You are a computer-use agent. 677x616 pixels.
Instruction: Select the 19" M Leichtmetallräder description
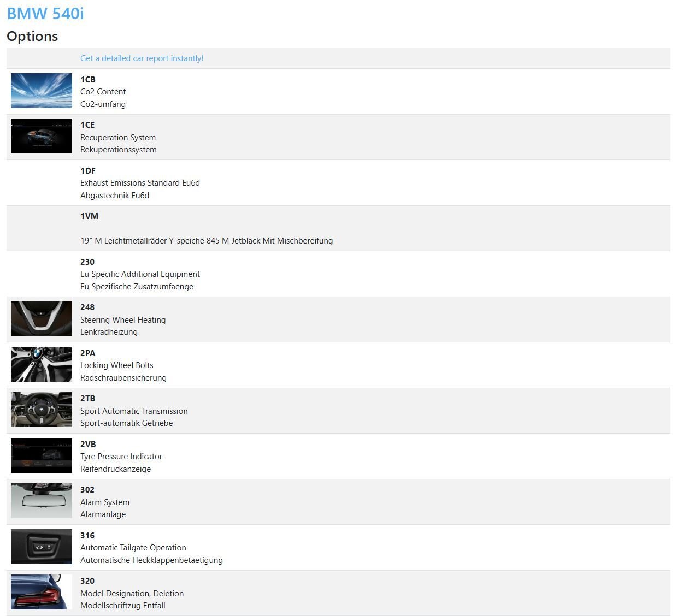click(x=207, y=241)
